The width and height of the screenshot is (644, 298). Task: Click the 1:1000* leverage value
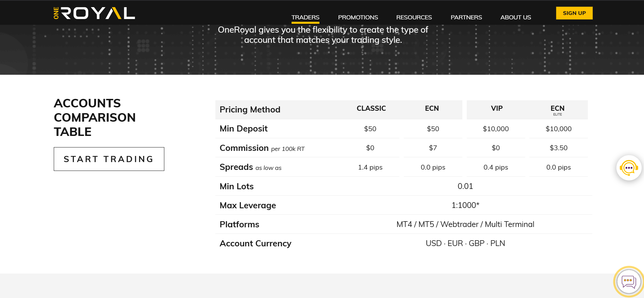465,205
